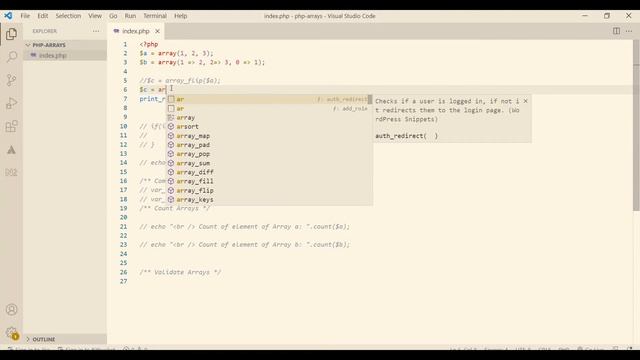Open the Run and Debug view
This screenshot has width=640, height=360.
(11, 103)
